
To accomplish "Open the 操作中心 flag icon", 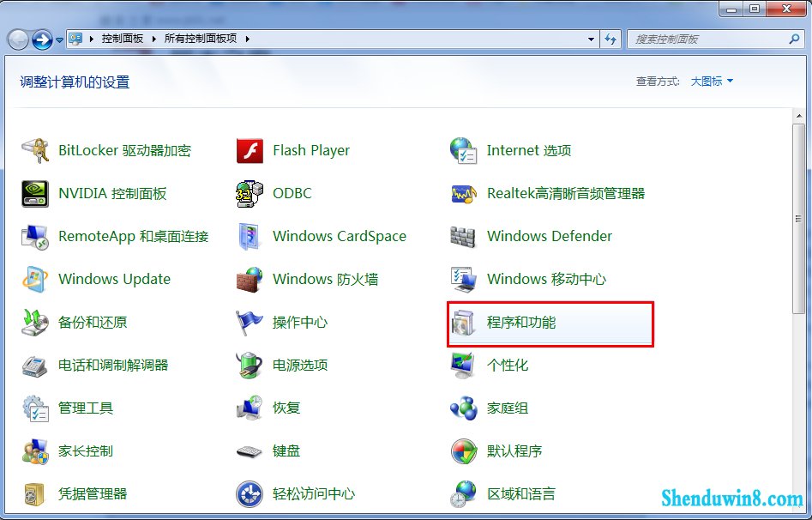I will [250, 323].
